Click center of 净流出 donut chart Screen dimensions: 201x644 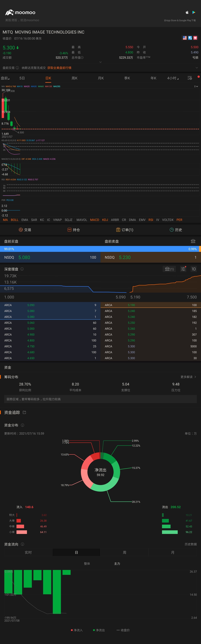coord(100,472)
